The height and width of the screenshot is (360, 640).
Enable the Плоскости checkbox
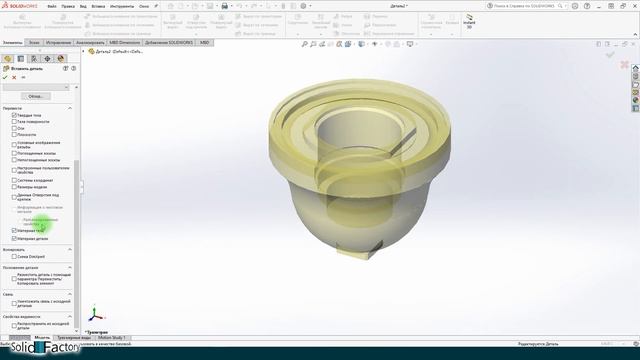point(14,134)
